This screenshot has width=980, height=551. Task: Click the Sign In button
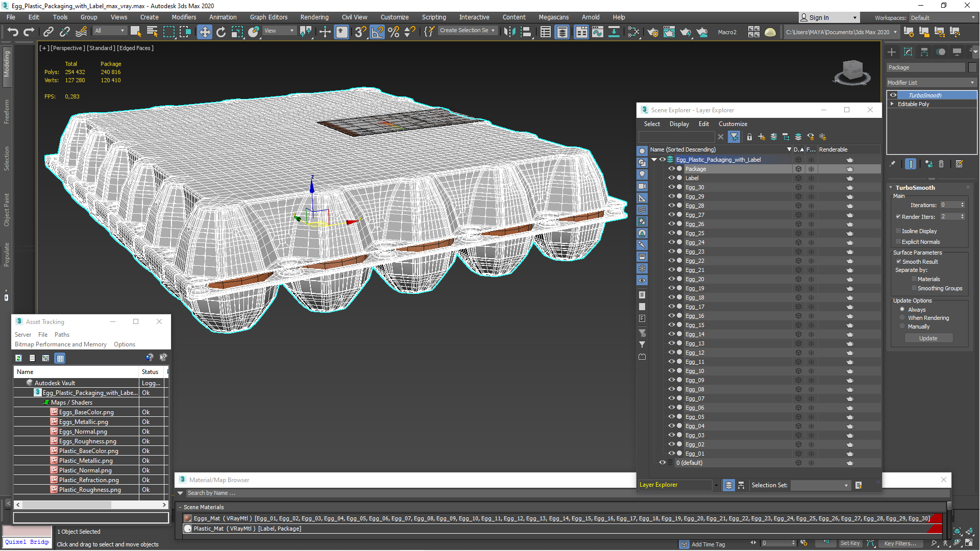[828, 18]
